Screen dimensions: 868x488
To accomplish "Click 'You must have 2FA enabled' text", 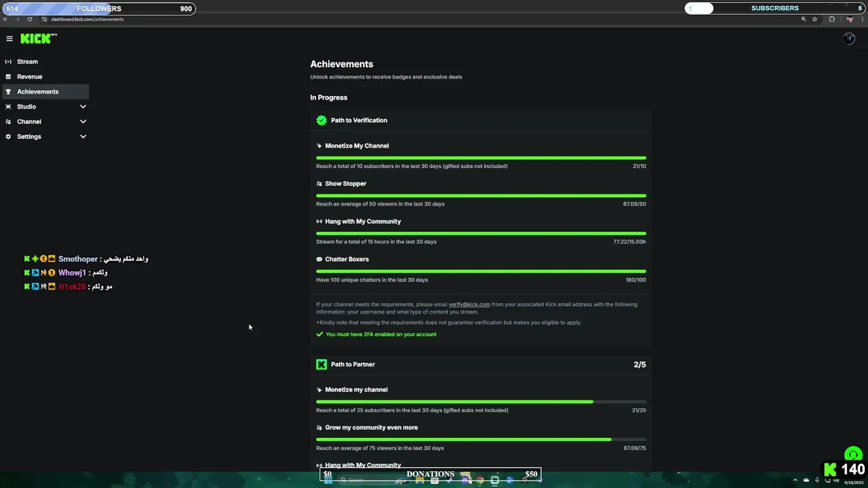I will pos(381,334).
